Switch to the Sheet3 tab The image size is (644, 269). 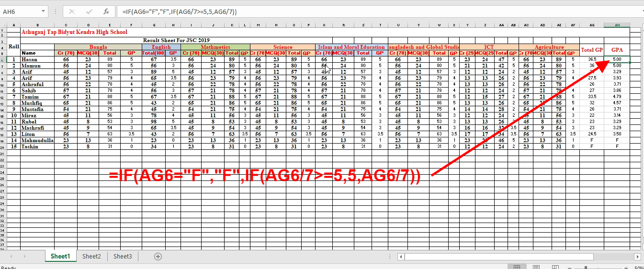pos(123,257)
